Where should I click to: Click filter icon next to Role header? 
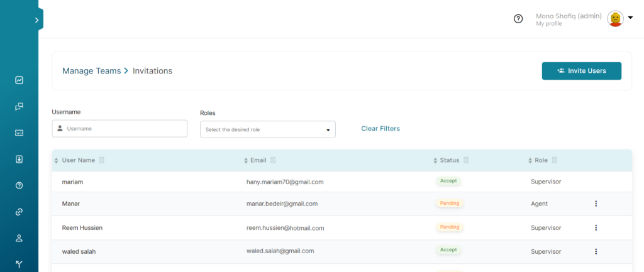point(555,160)
